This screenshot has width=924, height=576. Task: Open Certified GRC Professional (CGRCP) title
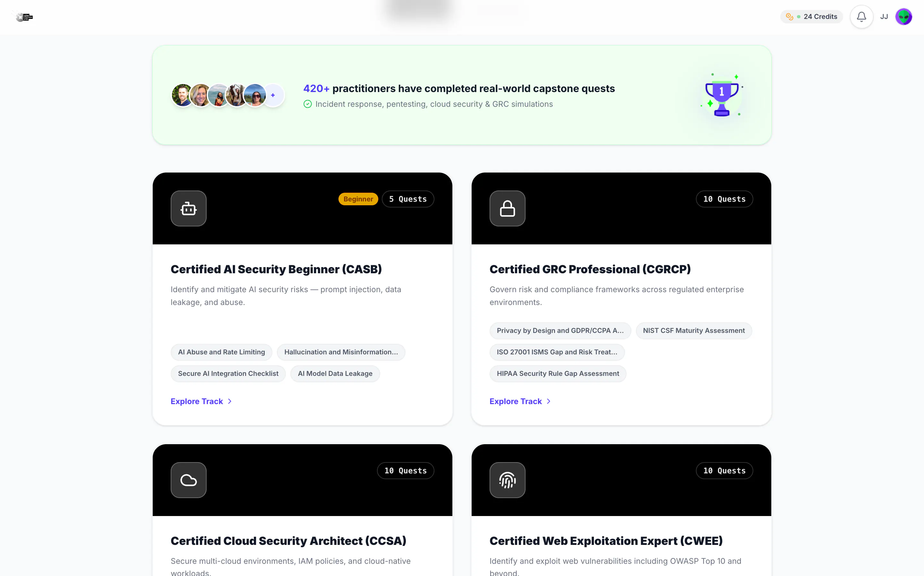[590, 269]
